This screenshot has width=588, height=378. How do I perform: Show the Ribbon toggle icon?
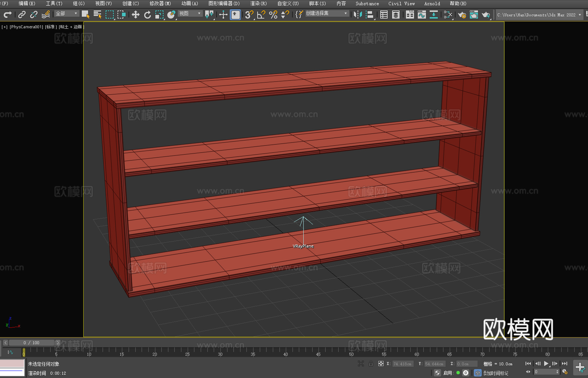[x=410, y=14]
